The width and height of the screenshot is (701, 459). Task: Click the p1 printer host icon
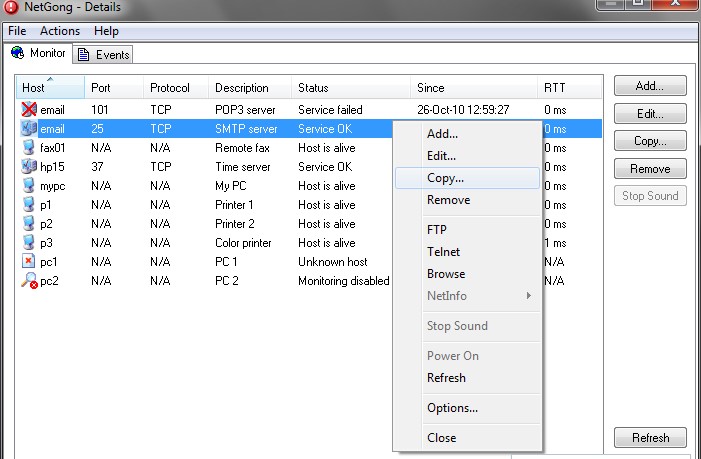(x=28, y=205)
